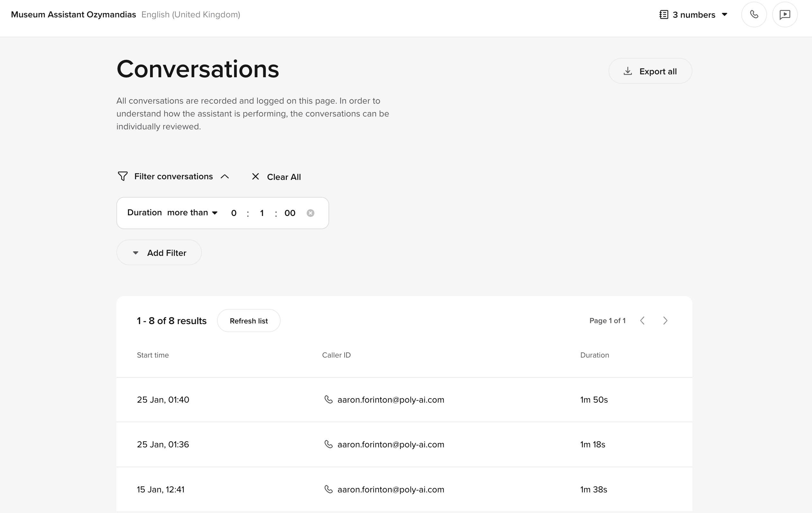Screen dimensions: 812x513
Task: Click the previous page arrow
Action: (643, 321)
